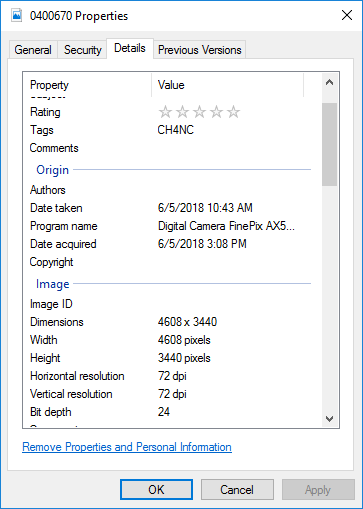Set rating to one star
This screenshot has width=363, height=509.
coord(165,112)
